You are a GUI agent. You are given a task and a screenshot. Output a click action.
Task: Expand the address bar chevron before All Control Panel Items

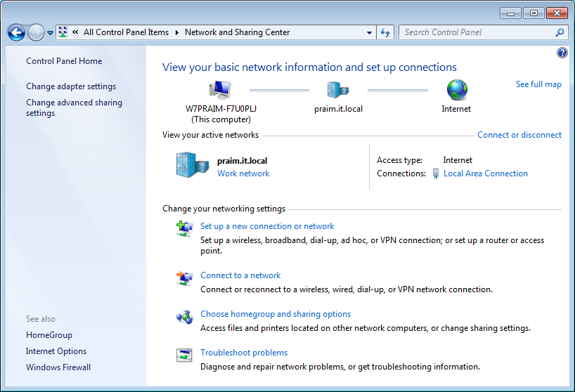tap(75, 32)
